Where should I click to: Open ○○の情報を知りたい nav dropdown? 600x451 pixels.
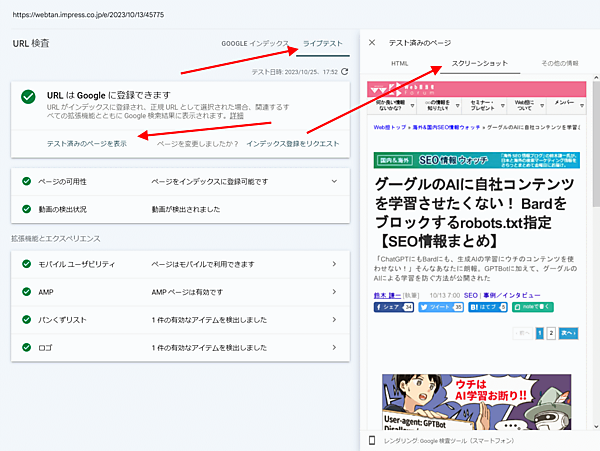click(439, 105)
